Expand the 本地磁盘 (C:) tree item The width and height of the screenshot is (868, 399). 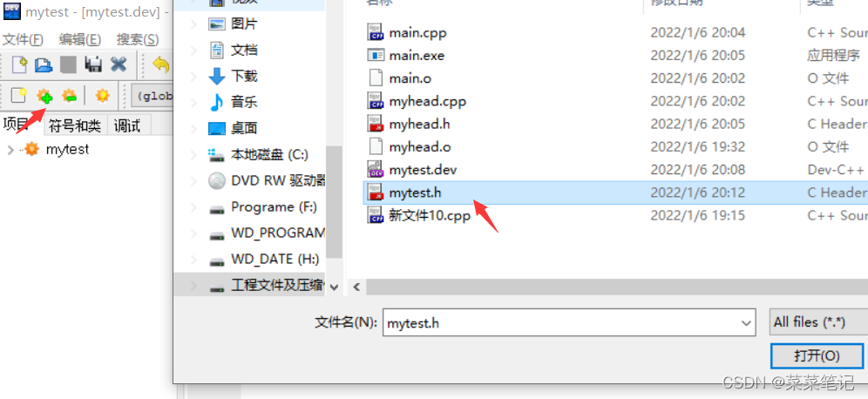coord(193,154)
